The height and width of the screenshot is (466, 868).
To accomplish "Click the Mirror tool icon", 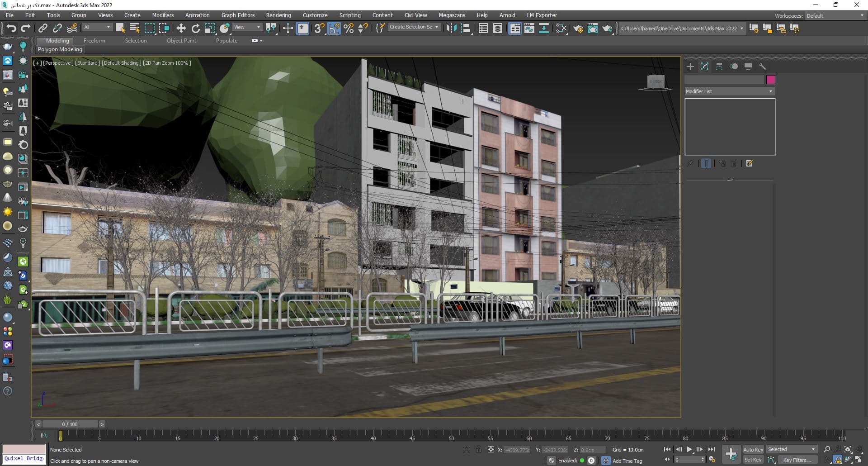I will (451, 29).
